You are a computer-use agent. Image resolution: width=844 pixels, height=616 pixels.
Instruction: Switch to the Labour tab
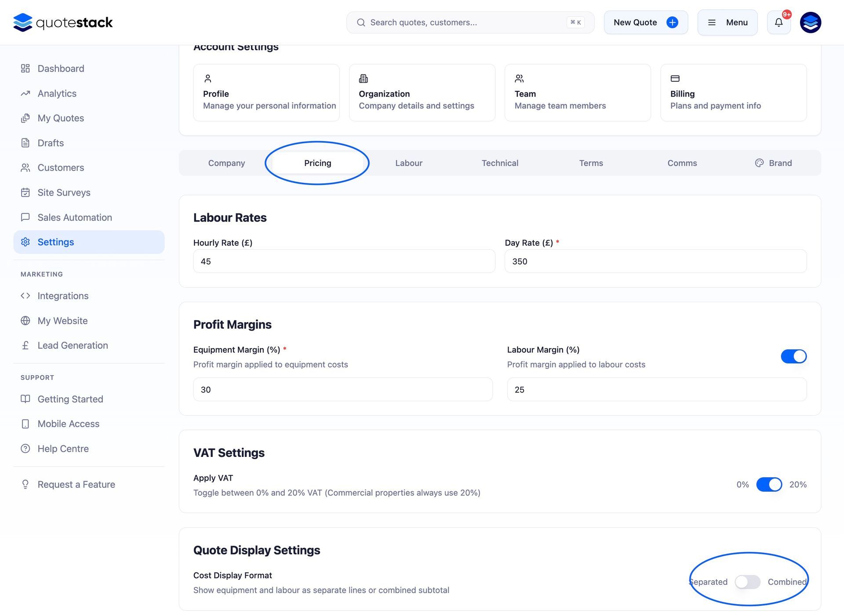pos(408,163)
